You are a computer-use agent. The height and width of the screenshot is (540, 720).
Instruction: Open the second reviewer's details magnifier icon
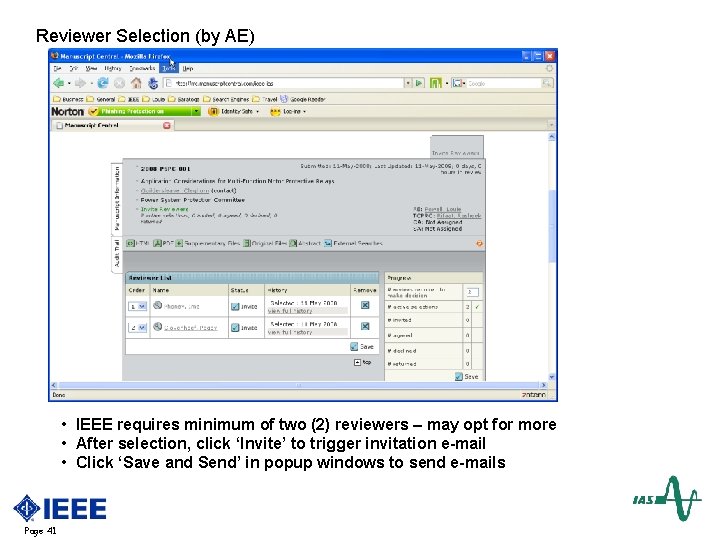click(158, 326)
